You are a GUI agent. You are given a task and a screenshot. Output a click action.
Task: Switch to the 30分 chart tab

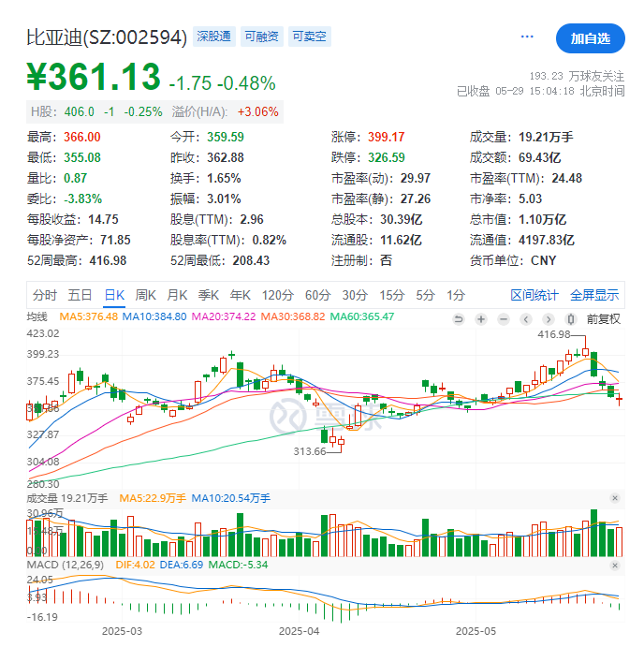(355, 295)
